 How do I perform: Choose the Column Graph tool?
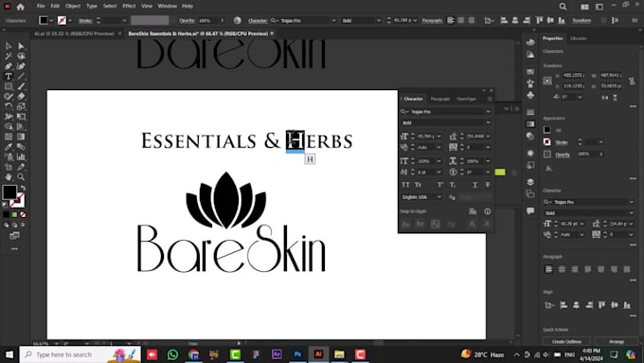pyautogui.click(x=21, y=156)
